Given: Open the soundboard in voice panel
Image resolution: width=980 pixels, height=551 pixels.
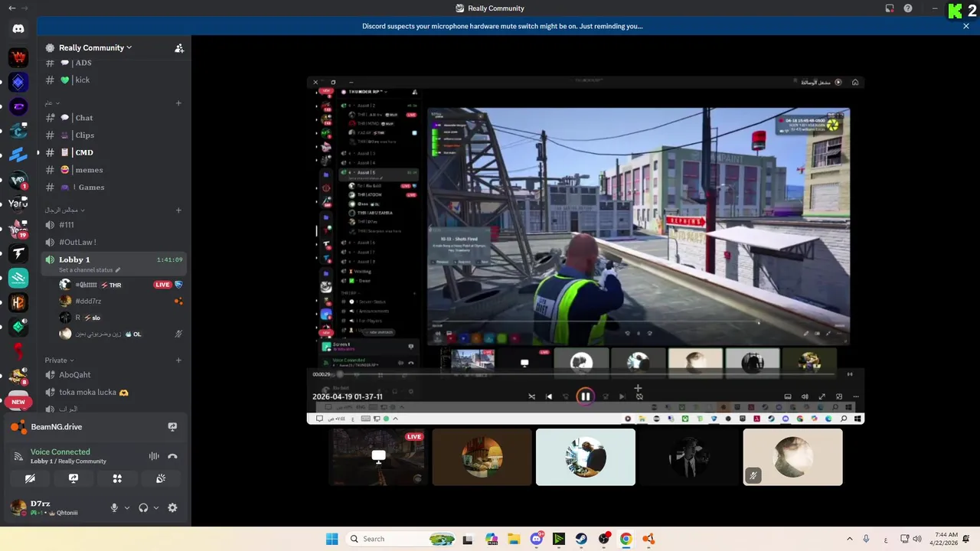Looking at the screenshot, I should 161,478.
